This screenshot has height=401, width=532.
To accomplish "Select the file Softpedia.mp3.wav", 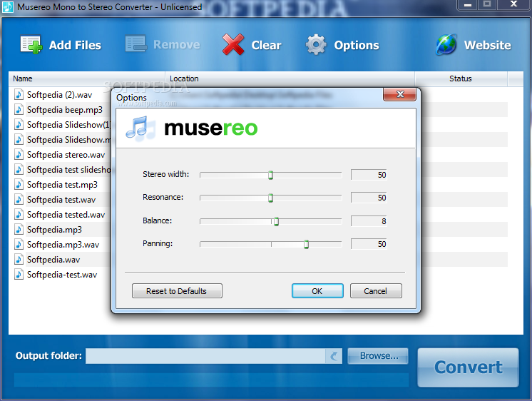I will pos(63,245).
